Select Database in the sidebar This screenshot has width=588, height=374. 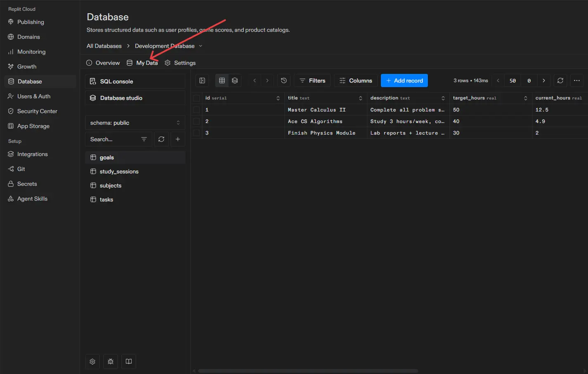(x=40, y=81)
